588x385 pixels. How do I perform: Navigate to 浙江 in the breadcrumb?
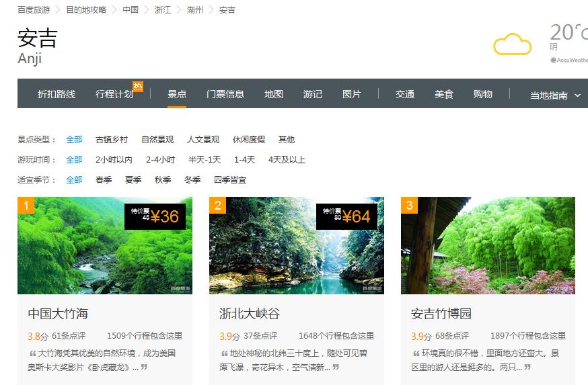pos(163,10)
